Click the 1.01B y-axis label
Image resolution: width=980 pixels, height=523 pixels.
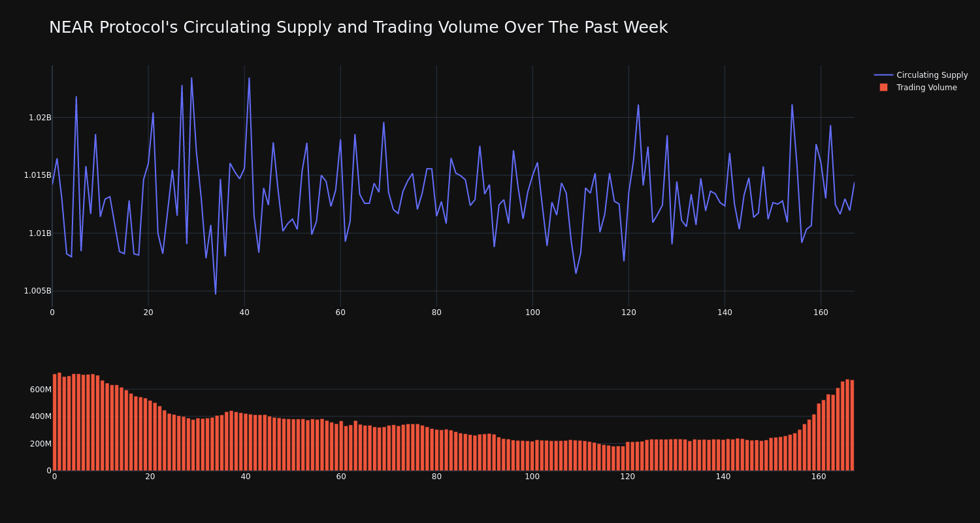40,233
